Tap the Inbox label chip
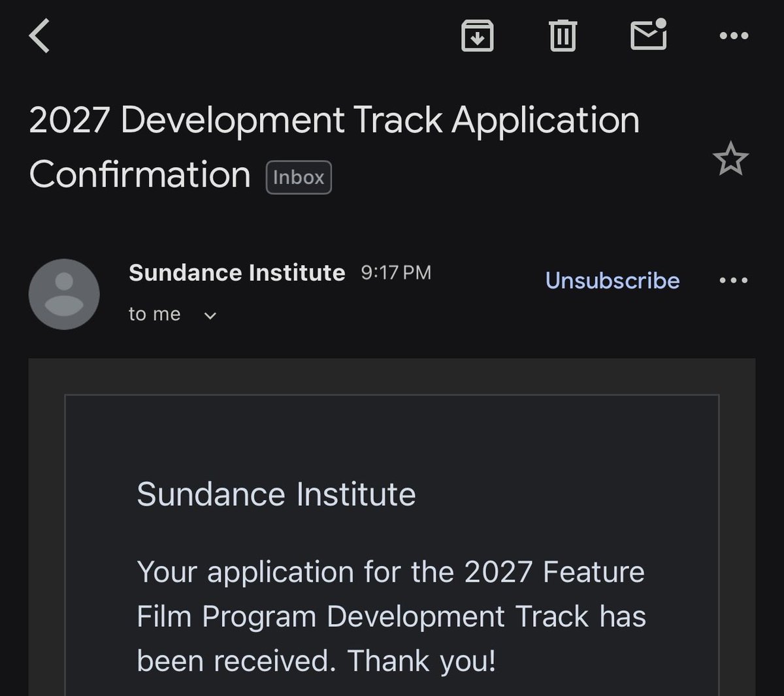Image resolution: width=784 pixels, height=696 pixels. coord(299,178)
